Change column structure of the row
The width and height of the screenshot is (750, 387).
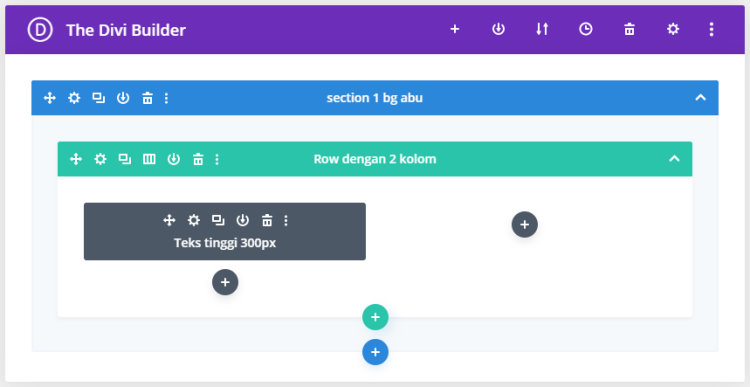pos(149,159)
